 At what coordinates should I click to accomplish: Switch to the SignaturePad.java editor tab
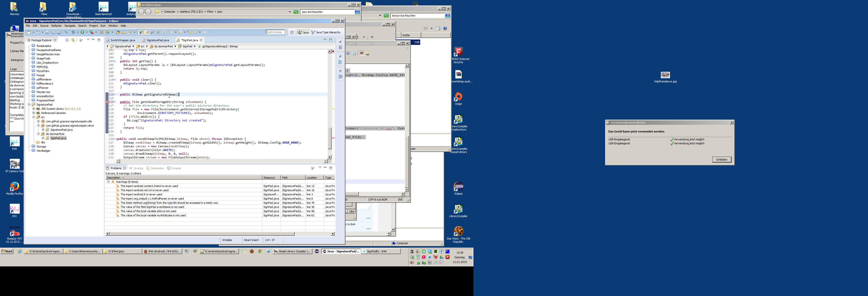click(x=158, y=40)
